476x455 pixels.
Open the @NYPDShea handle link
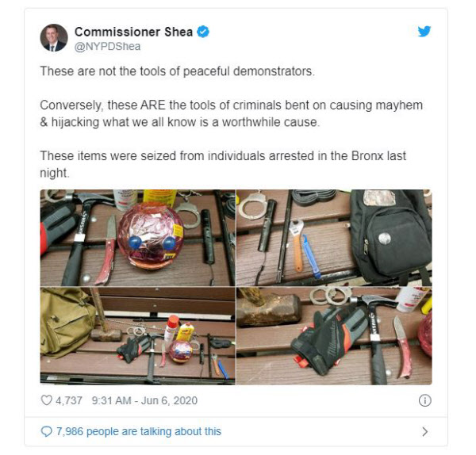pos(107,47)
